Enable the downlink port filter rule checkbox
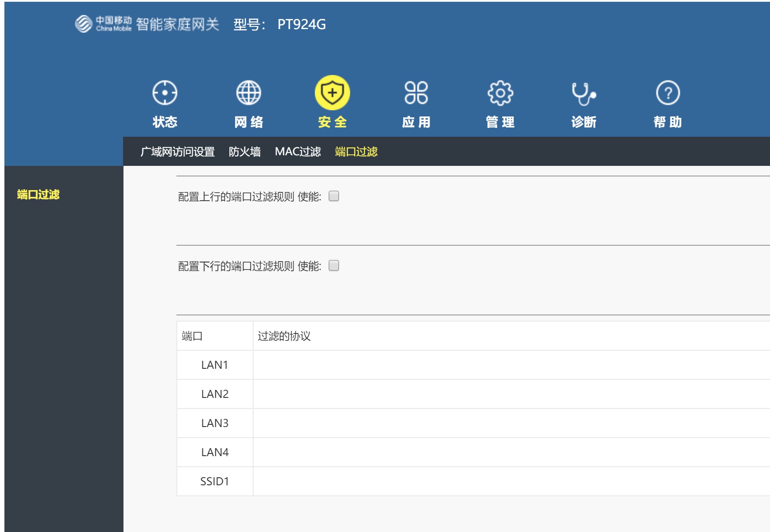Screen dimensions: 770x532 point(334,266)
